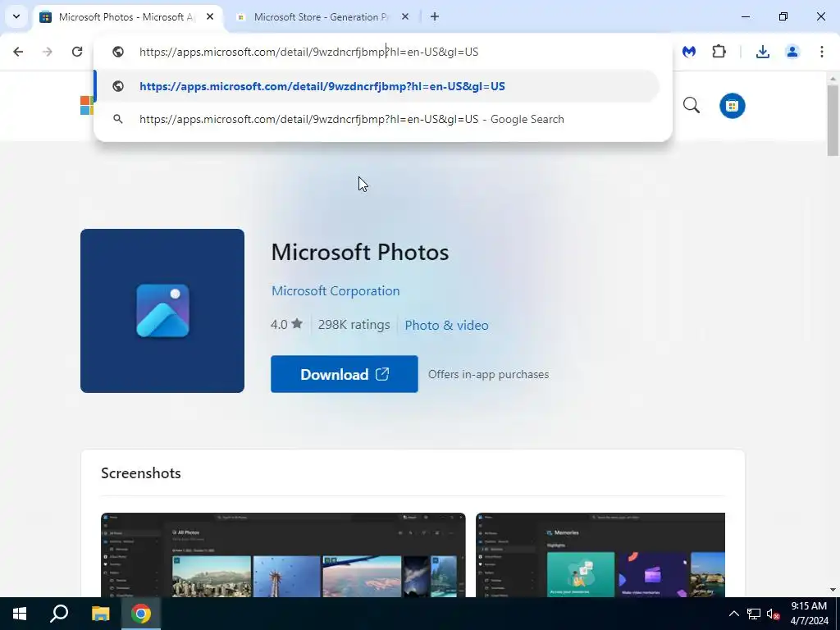Click the scrollbar down arrow
The width and height of the screenshot is (840, 630).
pos(833,589)
